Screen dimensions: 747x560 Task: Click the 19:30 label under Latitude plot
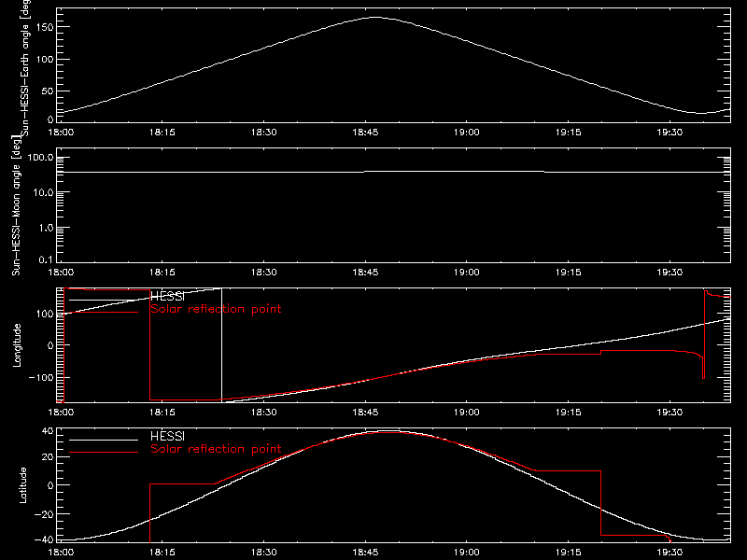669,553
